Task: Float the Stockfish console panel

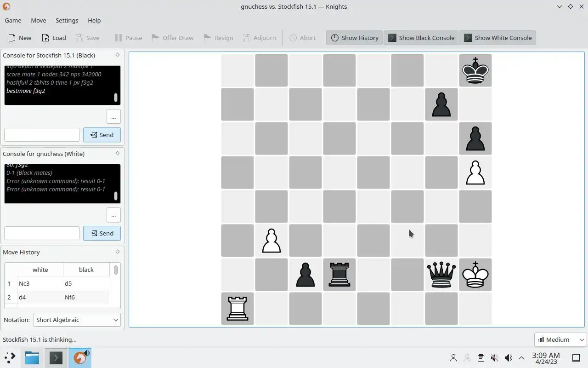Action: tap(118, 55)
